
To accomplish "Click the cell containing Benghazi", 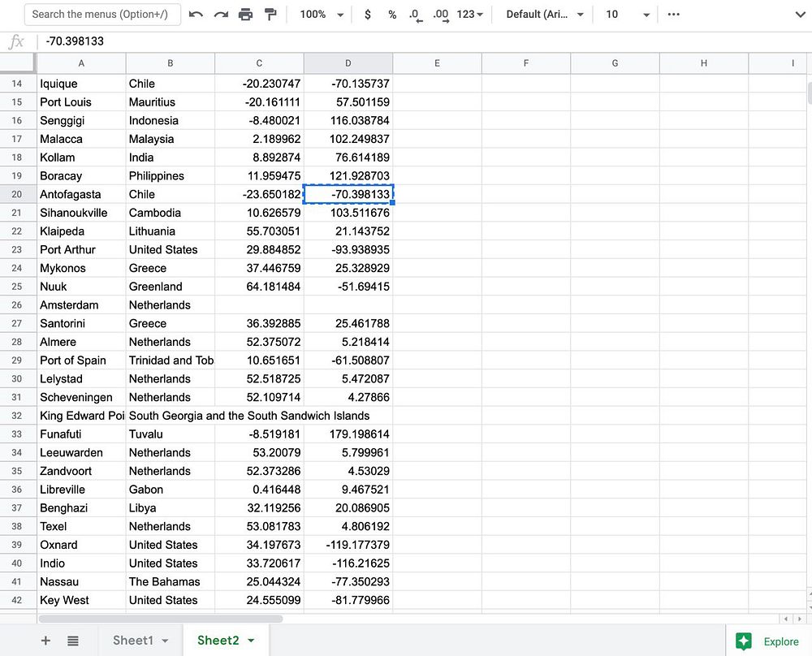I will pos(81,508).
